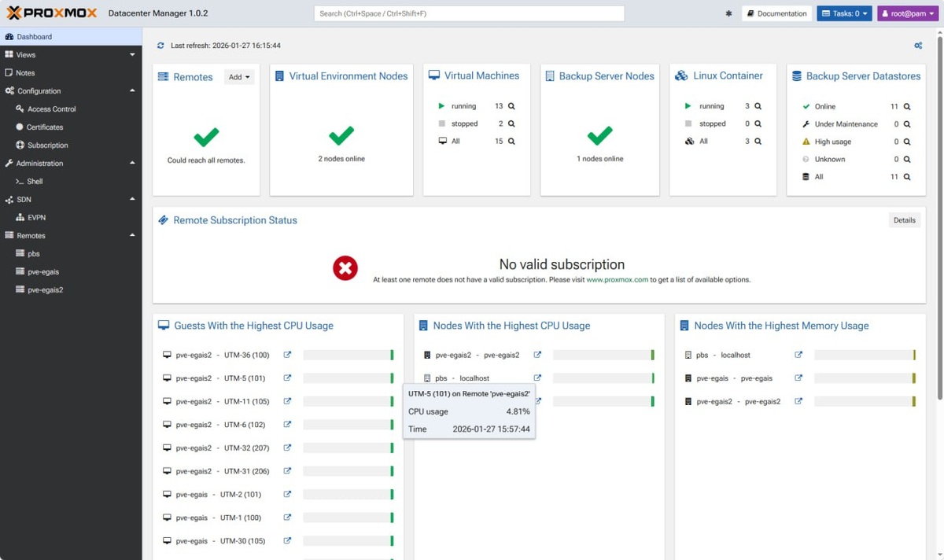
Task: Open external link for pve-egais memory row
Action: [x=798, y=378]
